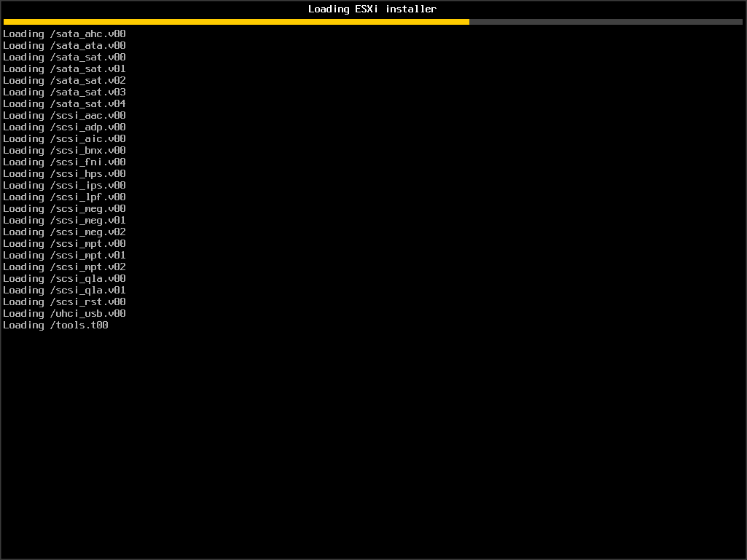Click the line 'Loading /scsi_mpt.v02'

(x=64, y=267)
